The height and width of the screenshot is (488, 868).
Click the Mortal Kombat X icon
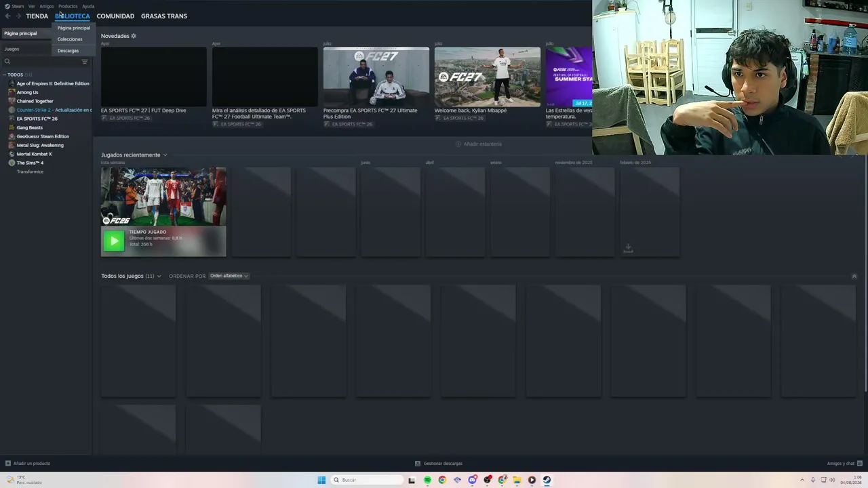point(12,154)
